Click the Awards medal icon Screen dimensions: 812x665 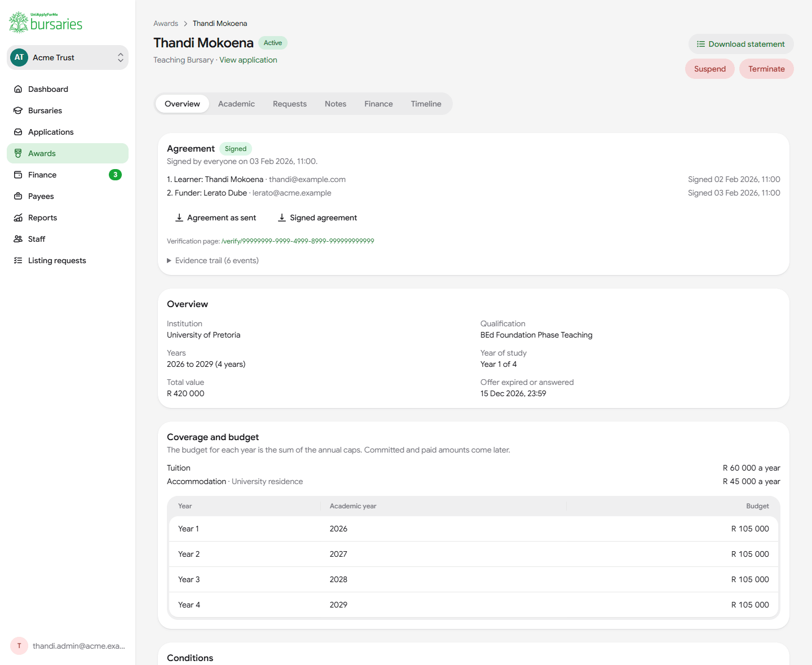tap(18, 153)
